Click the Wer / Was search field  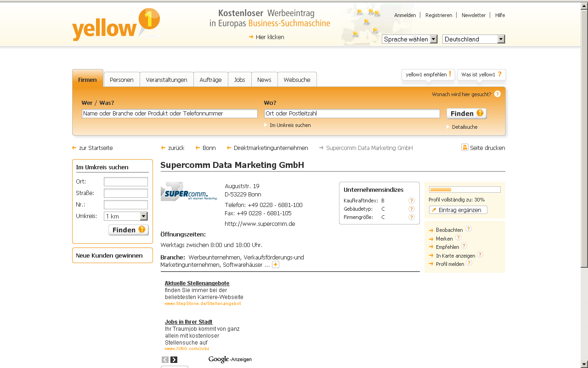coord(170,114)
